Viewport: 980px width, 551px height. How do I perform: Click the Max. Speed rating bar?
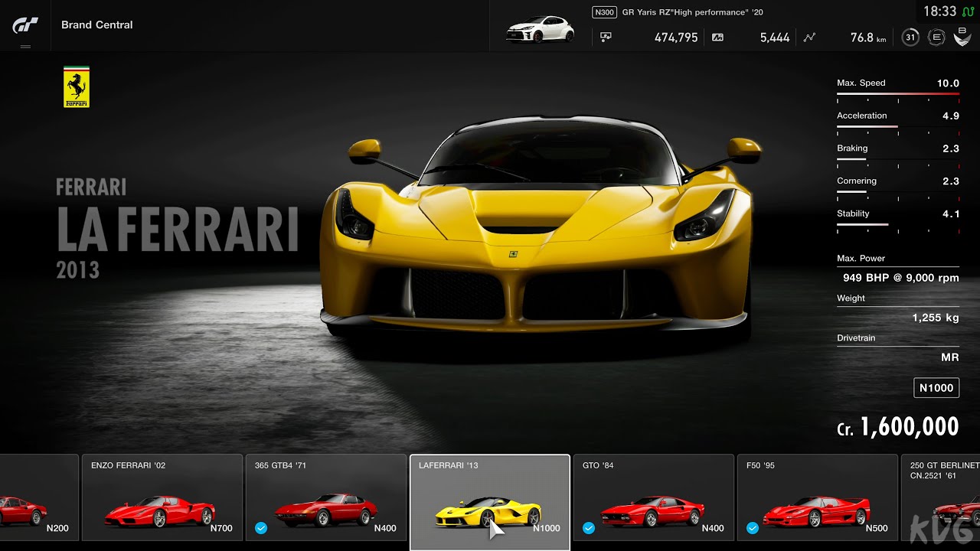click(x=898, y=95)
